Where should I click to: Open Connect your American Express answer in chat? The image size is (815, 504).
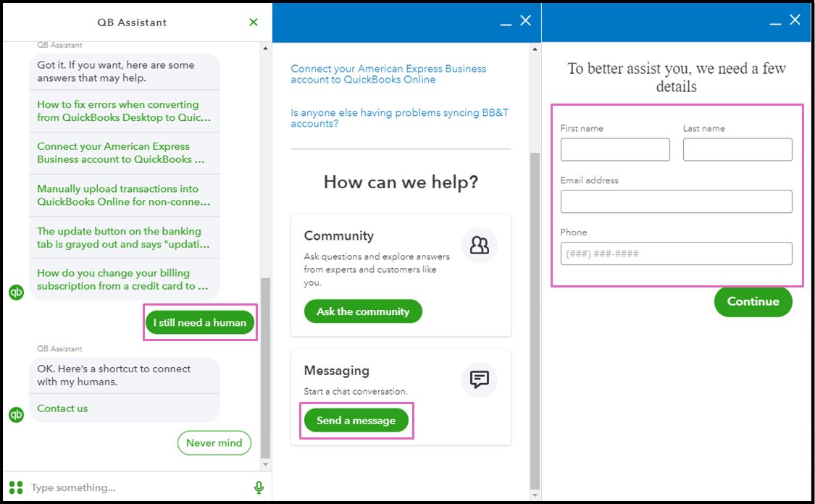pyautogui.click(x=125, y=154)
